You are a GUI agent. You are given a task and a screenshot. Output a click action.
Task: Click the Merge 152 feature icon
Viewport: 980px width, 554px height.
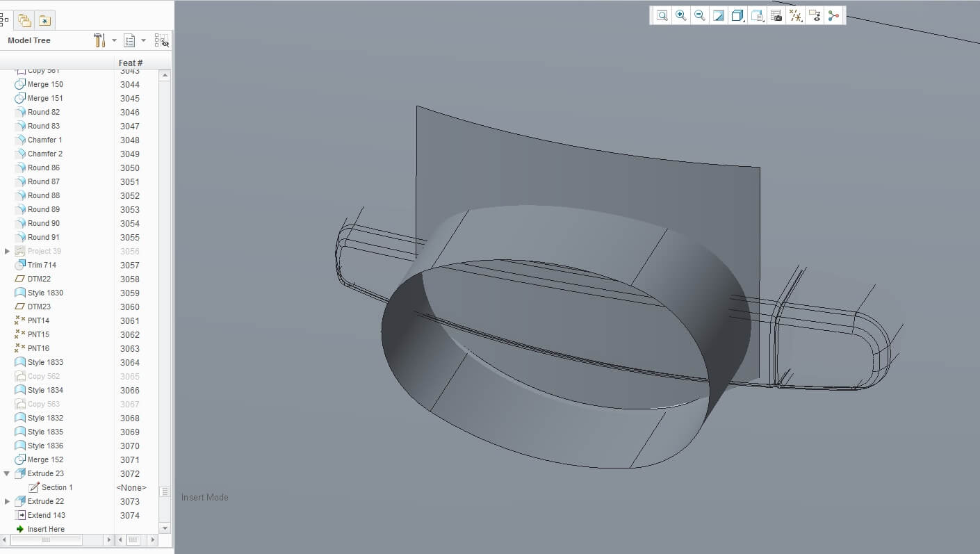[x=20, y=459]
